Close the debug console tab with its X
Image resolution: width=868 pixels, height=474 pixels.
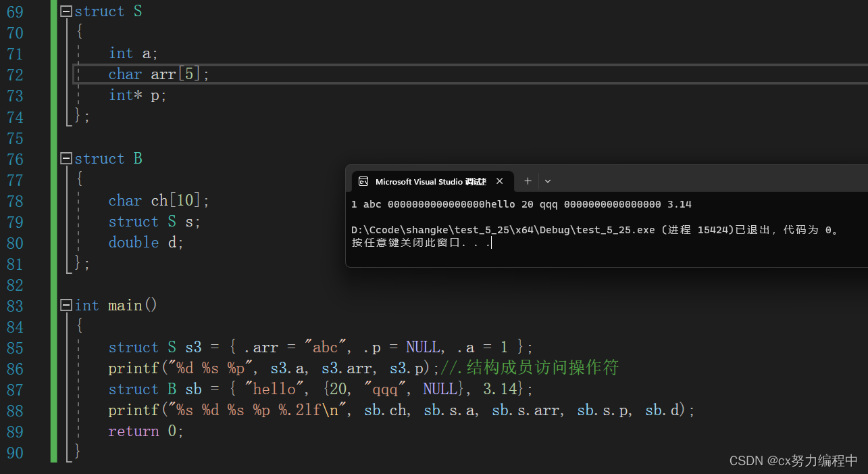click(499, 181)
